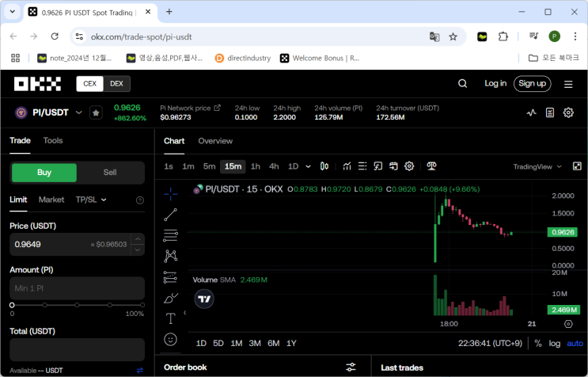Toggle log scale on chart
This screenshot has height=377, width=588.
tap(555, 343)
